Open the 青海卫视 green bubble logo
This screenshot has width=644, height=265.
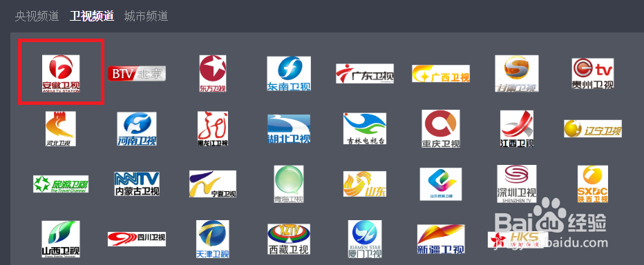pos(289,184)
